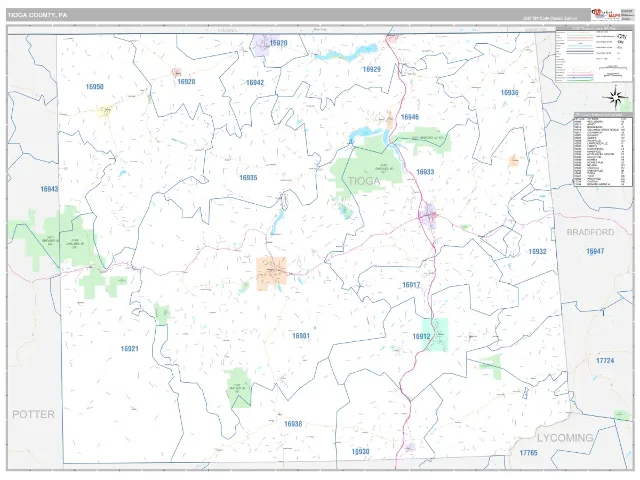Click the BRADFORD county name label
Screen dimensions: 640x480
[x=590, y=232]
